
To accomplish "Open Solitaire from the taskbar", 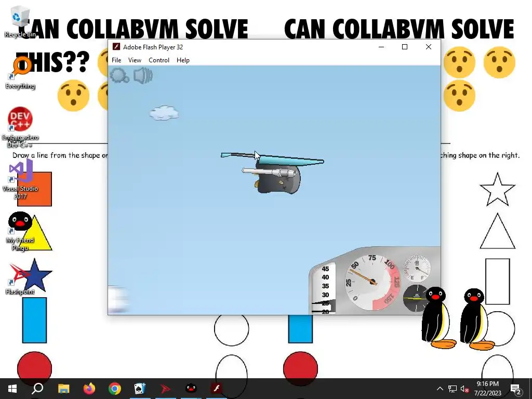I will (x=140, y=389).
